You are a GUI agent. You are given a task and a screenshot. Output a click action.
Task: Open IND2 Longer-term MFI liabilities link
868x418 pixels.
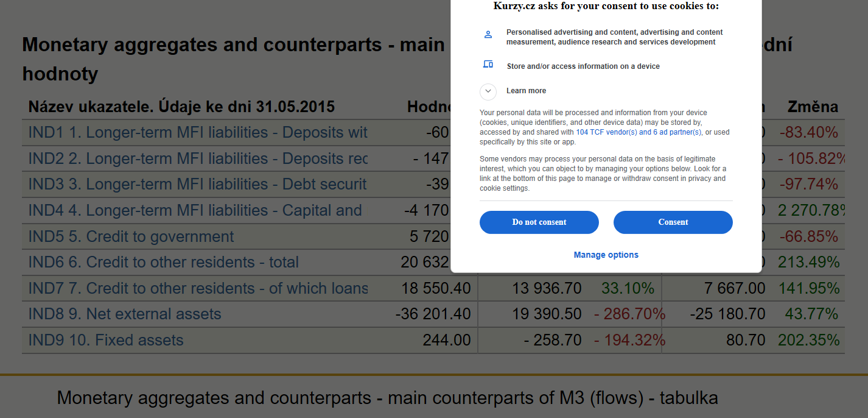pyautogui.click(x=198, y=158)
